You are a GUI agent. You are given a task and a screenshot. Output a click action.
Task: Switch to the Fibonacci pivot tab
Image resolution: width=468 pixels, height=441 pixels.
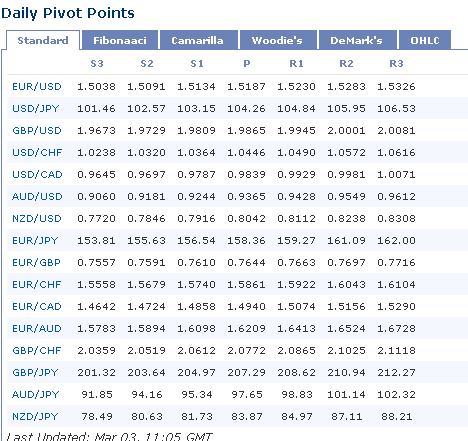[x=120, y=40]
